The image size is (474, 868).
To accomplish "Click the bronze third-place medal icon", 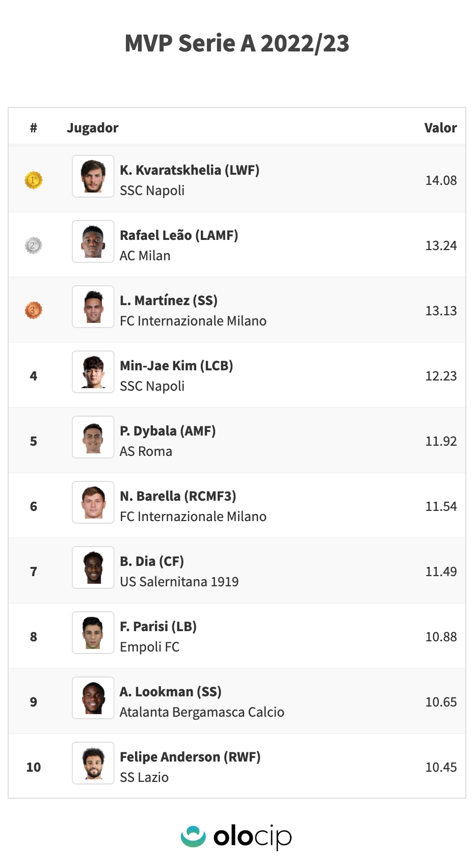I will pyautogui.click(x=34, y=310).
